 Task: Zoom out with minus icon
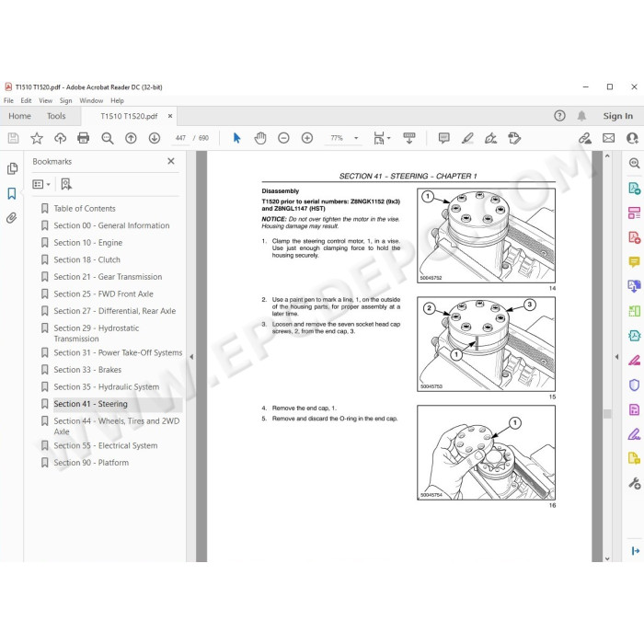[x=283, y=138]
